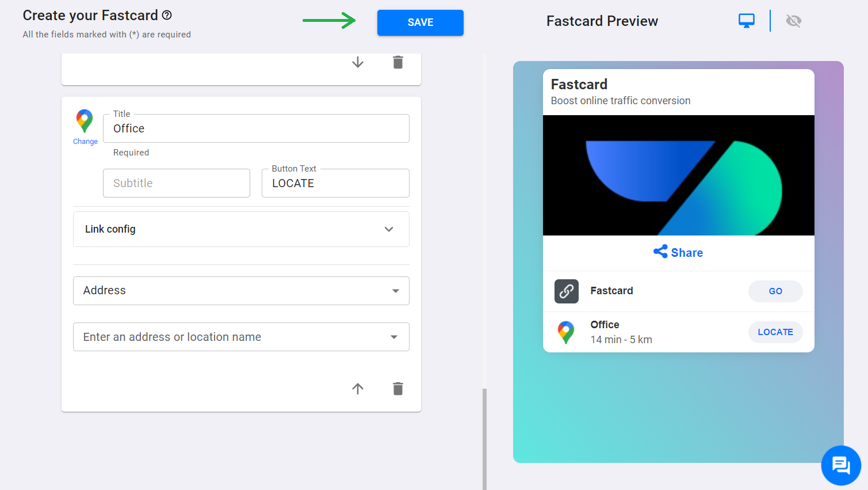Click the Fastcard logo banner image
This screenshot has height=490, width=868.
tap(679, 175)
